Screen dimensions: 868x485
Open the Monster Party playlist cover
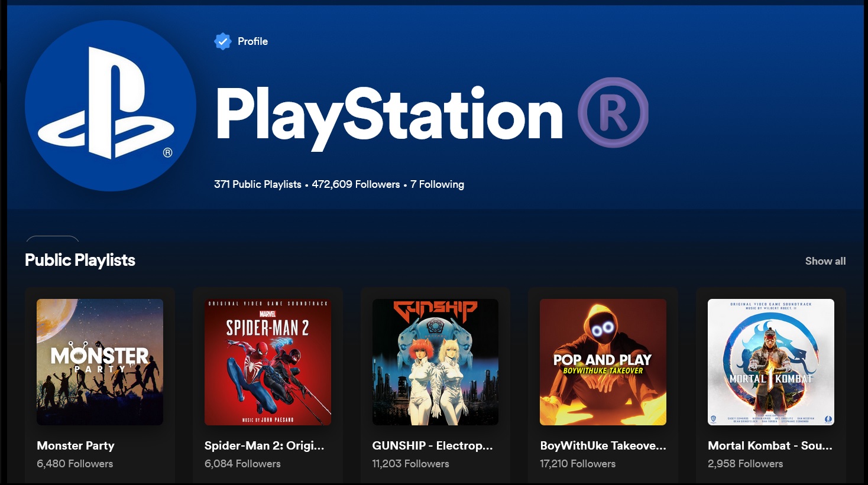point(100,362)
